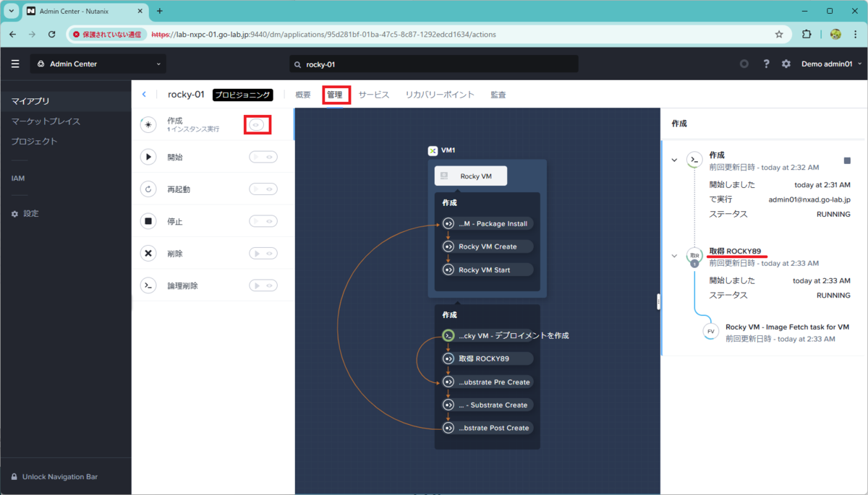Image resolution: width=868 pixels, height=495 pixels.
Task: Open the Demo admin01 user menu
Action: pyautogui.click(x=832, y=64)
